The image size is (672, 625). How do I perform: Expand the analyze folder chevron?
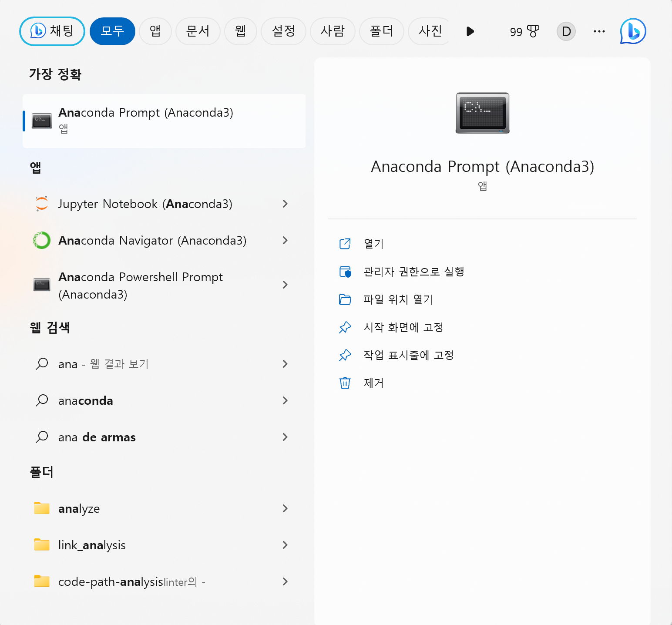tap(285, 508)
